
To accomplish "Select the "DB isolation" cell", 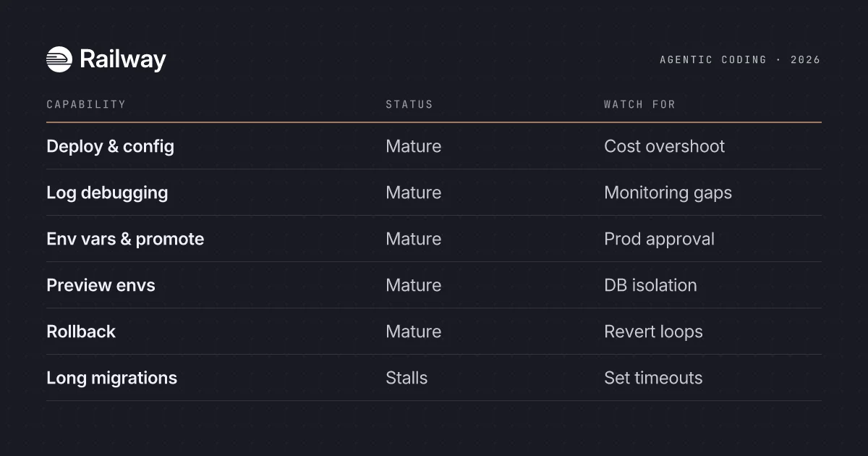I will tap(650, 285).
